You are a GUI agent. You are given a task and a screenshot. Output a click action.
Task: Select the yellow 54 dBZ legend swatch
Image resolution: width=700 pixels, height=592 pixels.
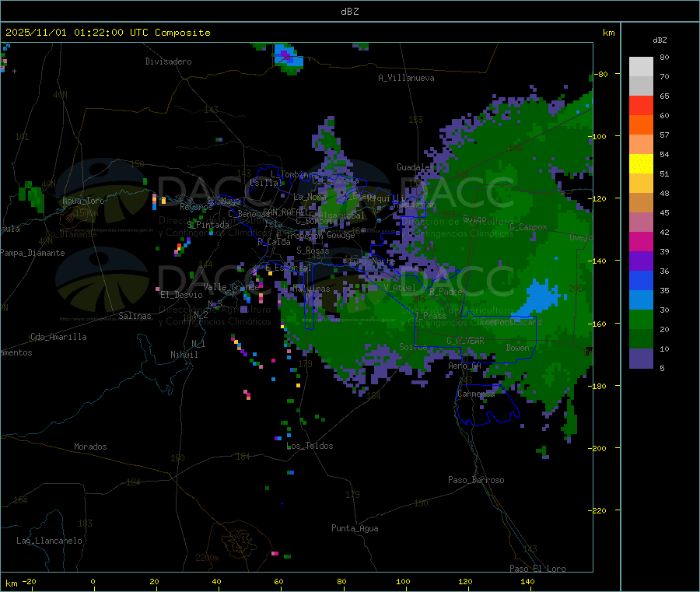[x=641, y=164]
